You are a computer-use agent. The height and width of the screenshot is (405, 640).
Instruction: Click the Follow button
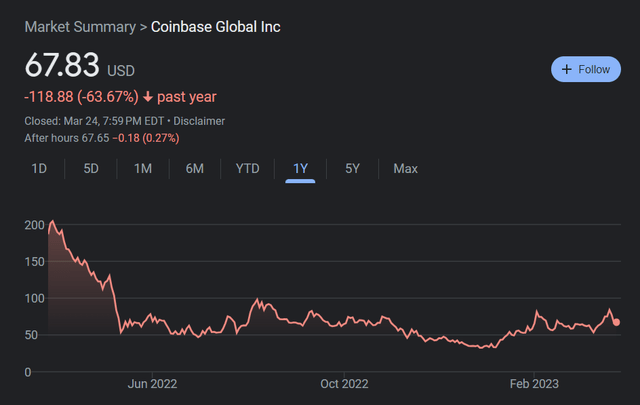pyautogui.click(x=586, y=69)
